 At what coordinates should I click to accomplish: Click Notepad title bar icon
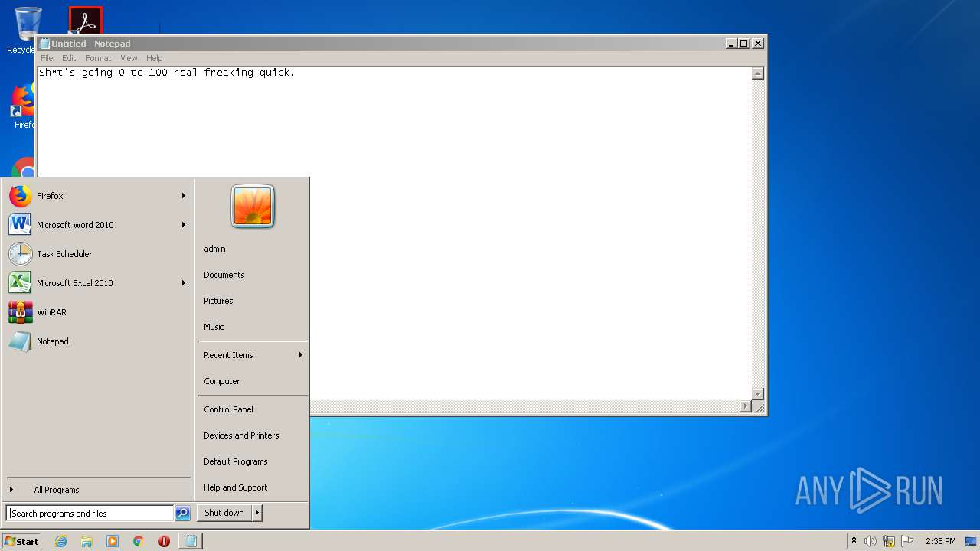tap(45, 44)
